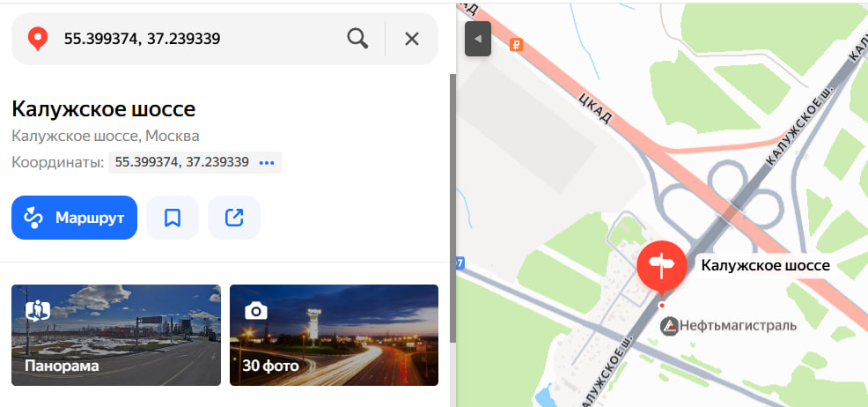
Task: Click the Маршрут route button
Action: [74, 218]
